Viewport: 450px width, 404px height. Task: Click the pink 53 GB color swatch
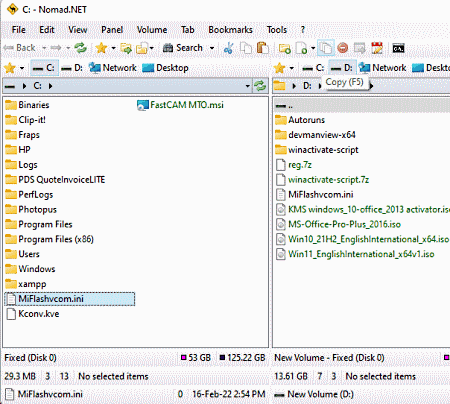[x=183, y=358]
